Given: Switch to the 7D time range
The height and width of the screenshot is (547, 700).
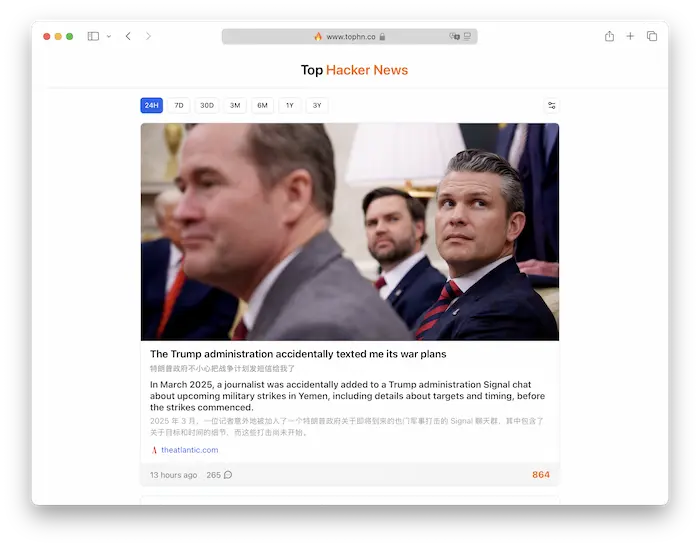Looking at the screenshot, I should [x=179, y=105].
